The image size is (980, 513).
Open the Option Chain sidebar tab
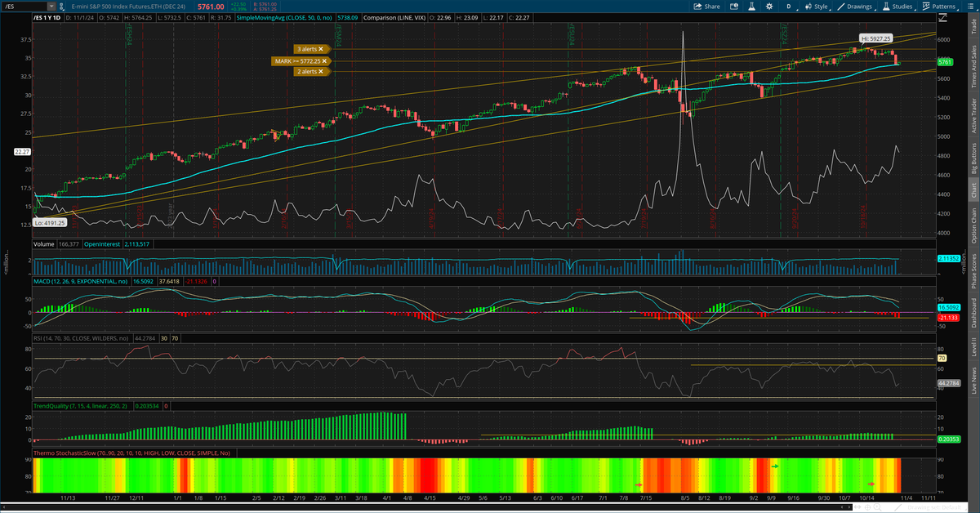(x=973, y=224)
